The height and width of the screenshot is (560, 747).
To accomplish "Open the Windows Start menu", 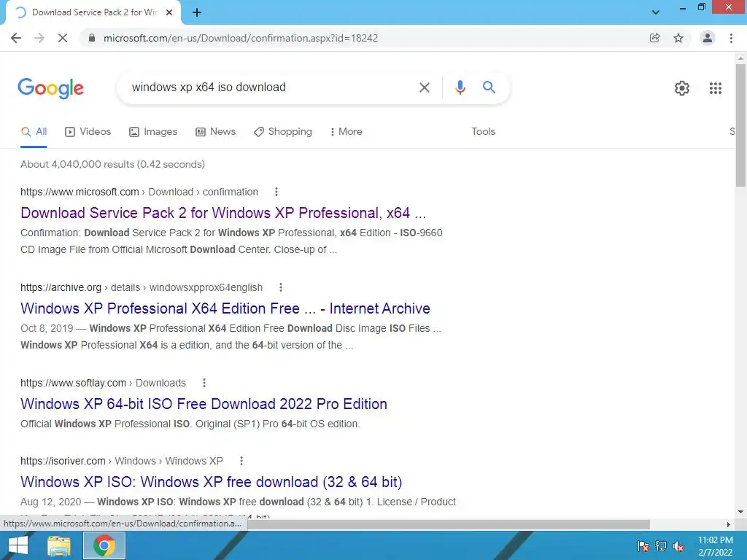I will coord(18,545).
